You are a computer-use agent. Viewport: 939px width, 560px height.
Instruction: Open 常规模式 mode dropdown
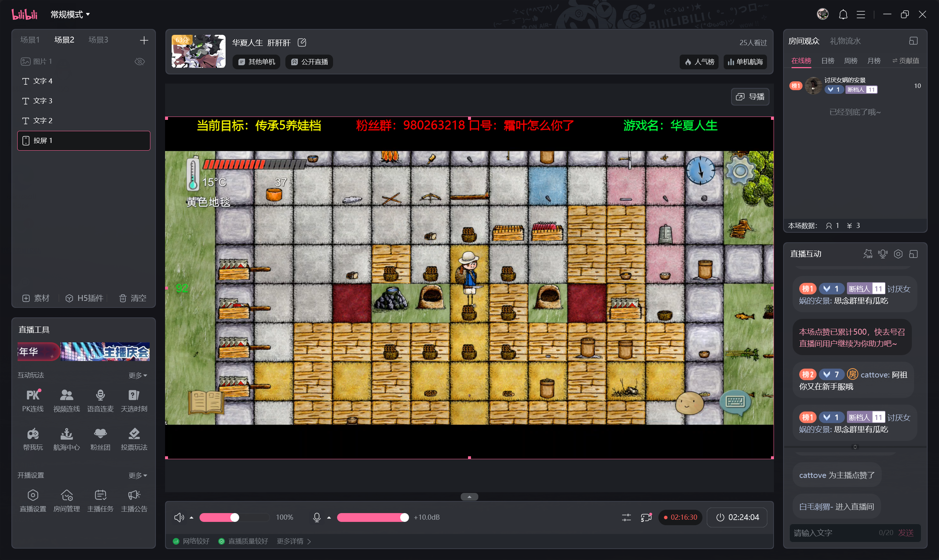pos(70,14)
